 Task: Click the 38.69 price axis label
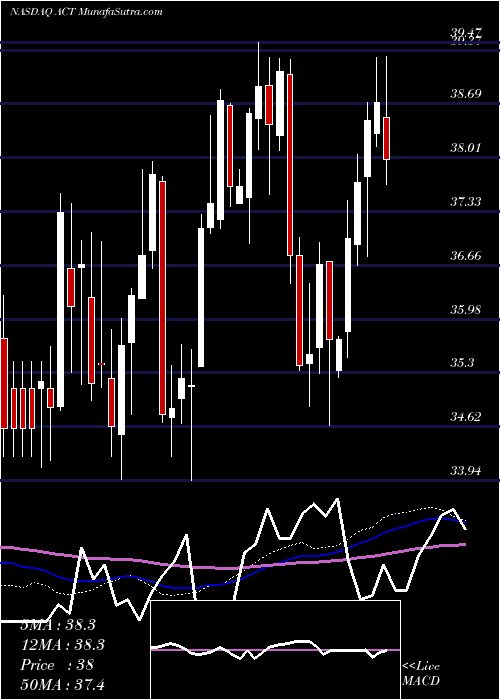click(x=465, y=94)
